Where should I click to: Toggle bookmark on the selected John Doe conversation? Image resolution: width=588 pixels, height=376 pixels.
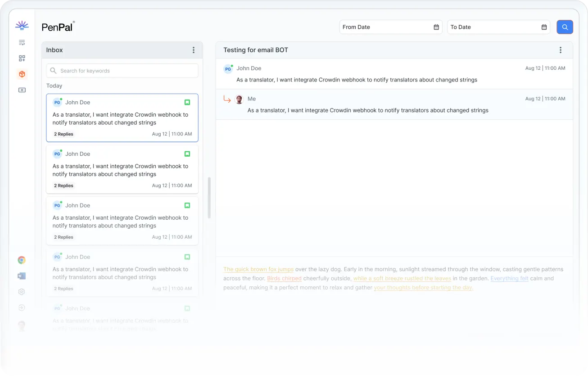187,102
